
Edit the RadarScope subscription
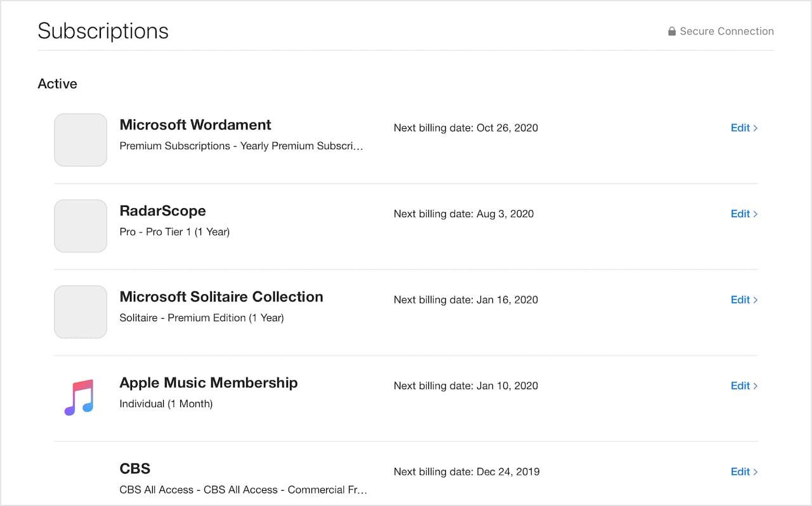(x=743, y=214)
